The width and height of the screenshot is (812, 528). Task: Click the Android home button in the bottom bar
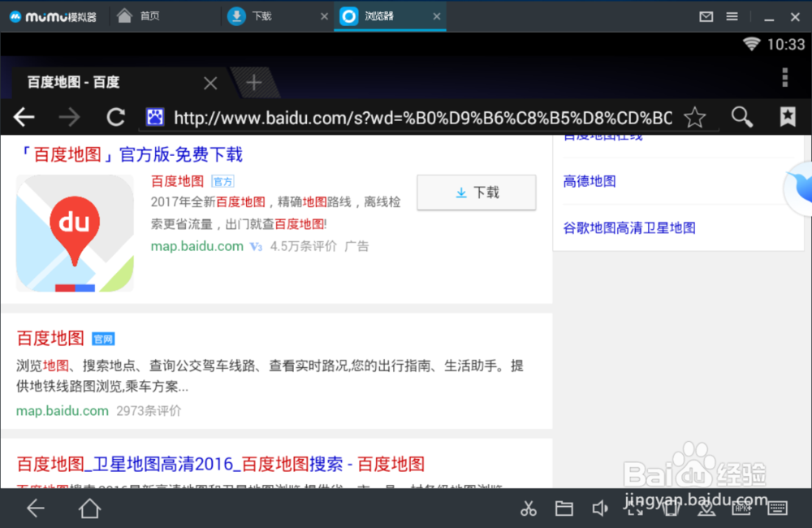coord(89,509)
